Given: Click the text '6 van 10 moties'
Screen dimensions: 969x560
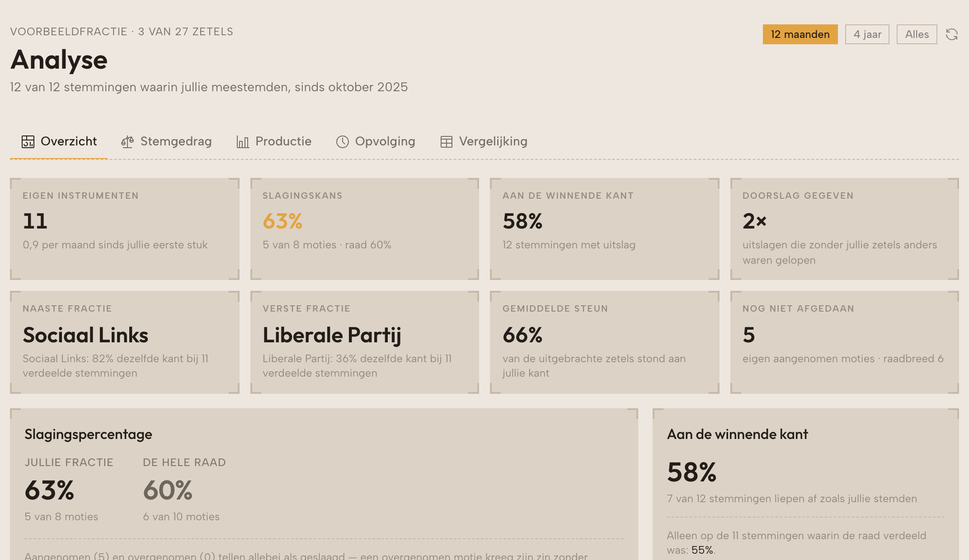Looking at the screenshot, I should (181, 517).
